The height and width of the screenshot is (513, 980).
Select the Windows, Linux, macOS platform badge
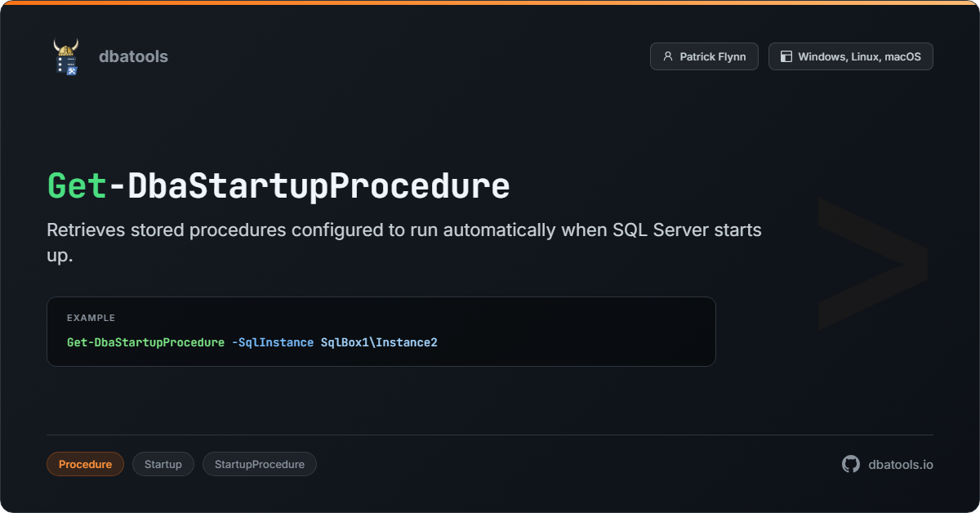pos(850,56)
